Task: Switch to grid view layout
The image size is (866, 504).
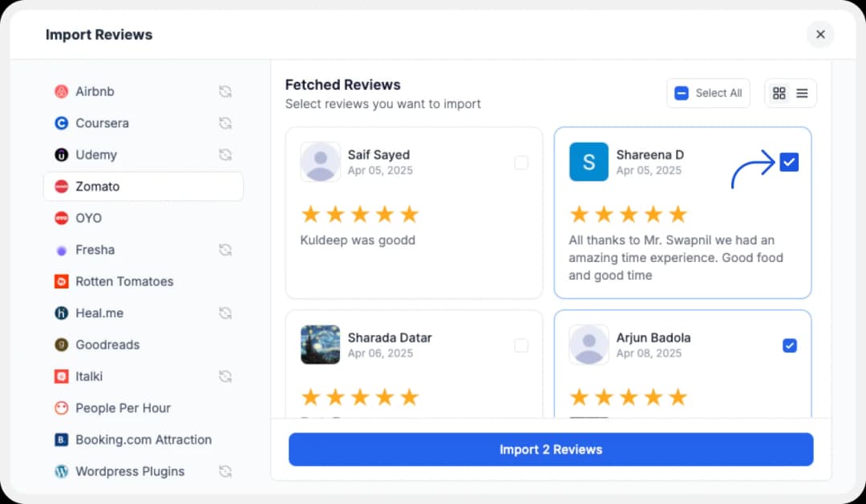Action: pyautogui.click(x=779, y=93)
